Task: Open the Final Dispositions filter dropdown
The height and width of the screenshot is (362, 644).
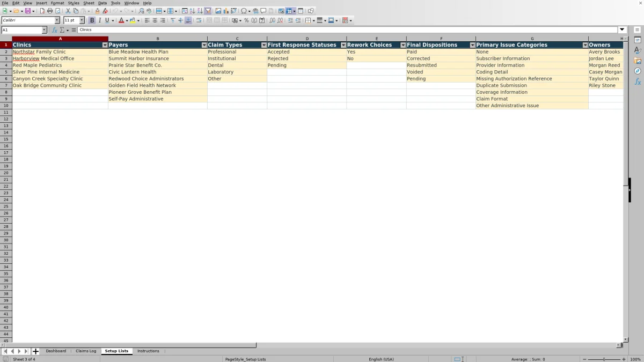Action: 472,45
